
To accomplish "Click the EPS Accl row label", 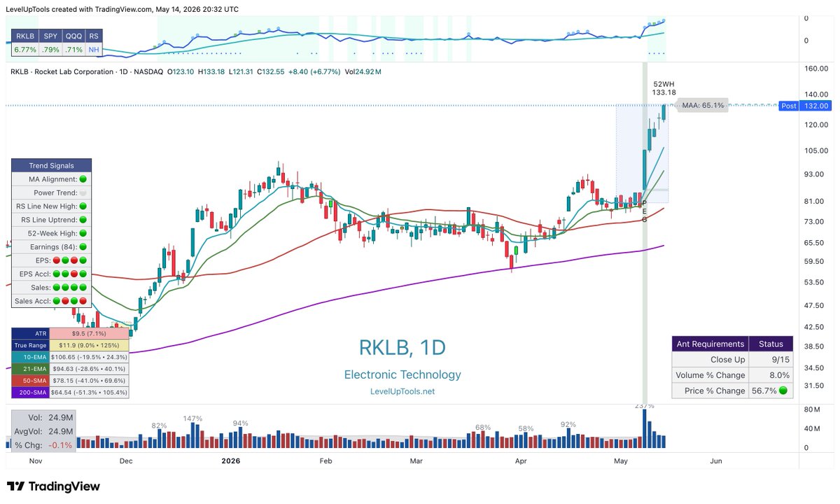I will pyautogui.click(x=36, y=274).
